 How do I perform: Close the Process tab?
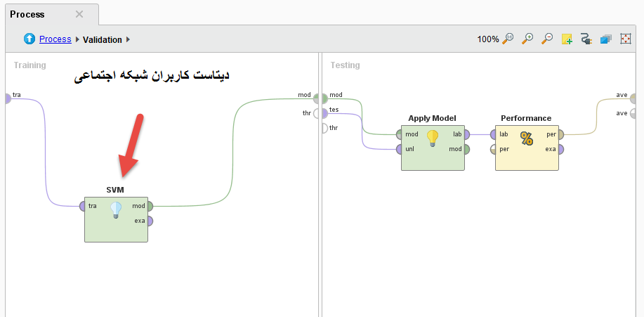coord(79,14)
